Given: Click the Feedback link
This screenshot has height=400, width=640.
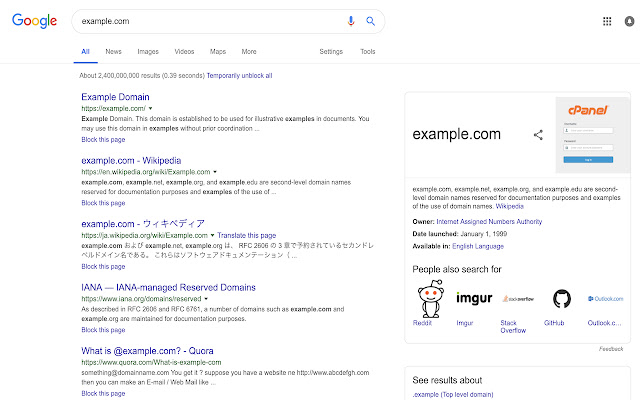Looking at the screenshot, I should [x=611, y=349].
